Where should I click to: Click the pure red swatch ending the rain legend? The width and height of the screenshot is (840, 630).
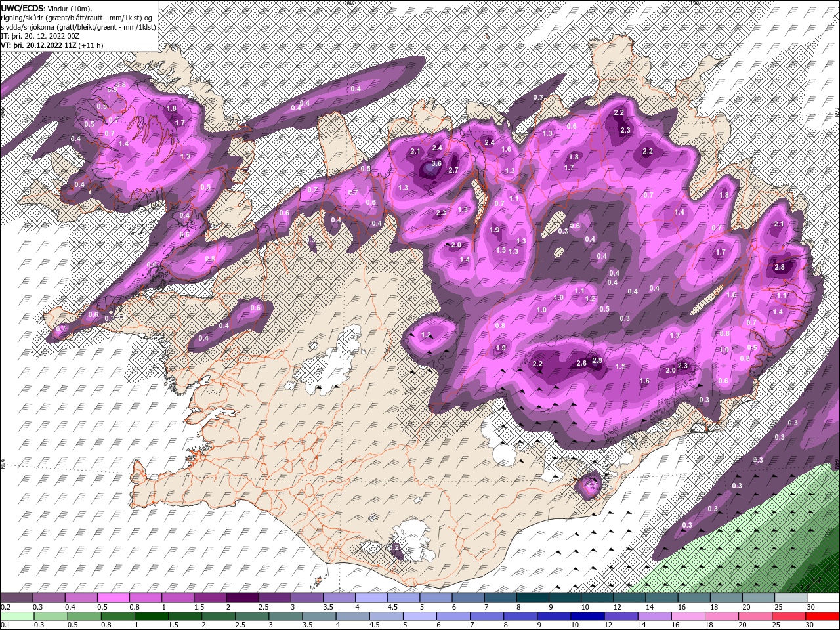823,616
